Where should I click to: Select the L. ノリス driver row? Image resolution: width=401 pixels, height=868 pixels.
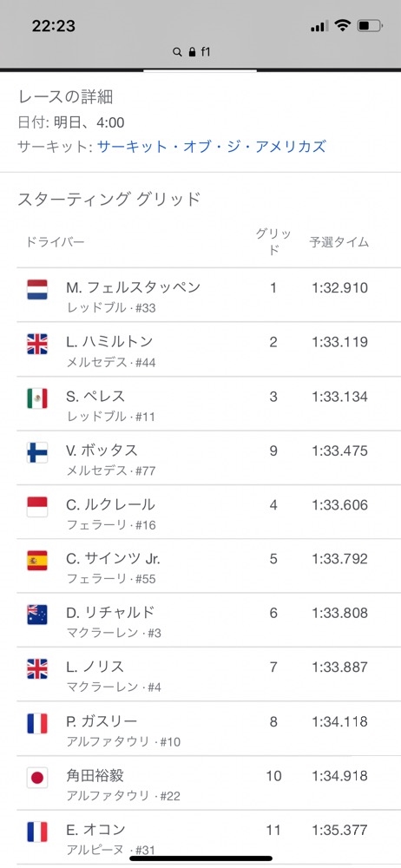pos(200,674)
